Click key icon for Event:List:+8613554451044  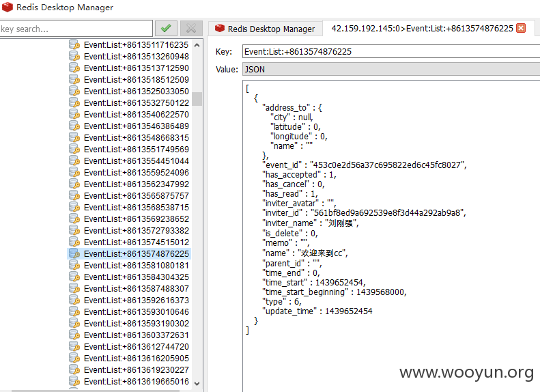pyautogui.click(x=74, y=161)
